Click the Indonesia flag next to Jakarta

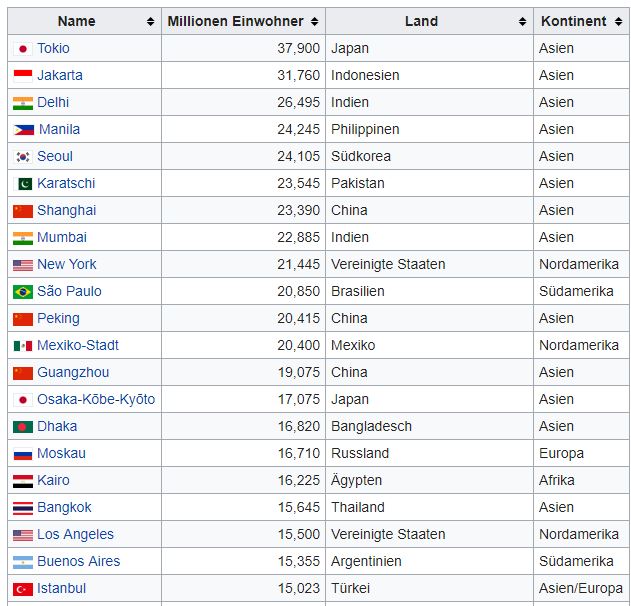point(23,75)
